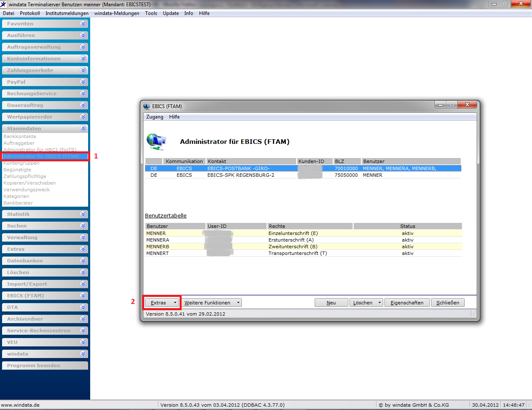532x410 pixels.
Task: Open the Update menu
Action: (x=171, y=13)
